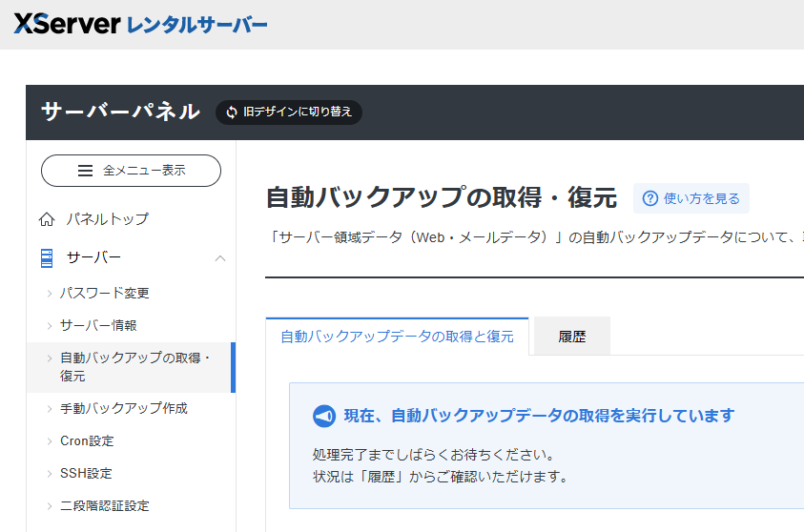The height and width of the screenshot is (532, 804).
Task: Open 手動バックアップ作成 menu item
Action: pos(124,408)
